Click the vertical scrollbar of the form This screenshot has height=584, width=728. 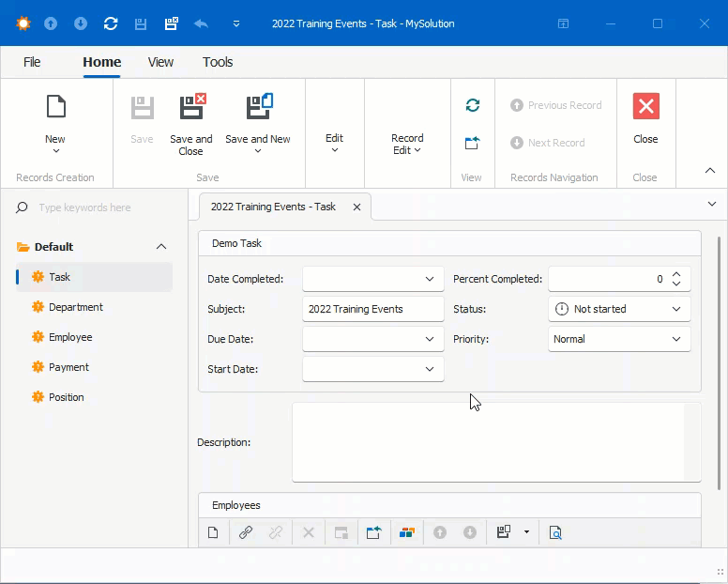point(720,363)
